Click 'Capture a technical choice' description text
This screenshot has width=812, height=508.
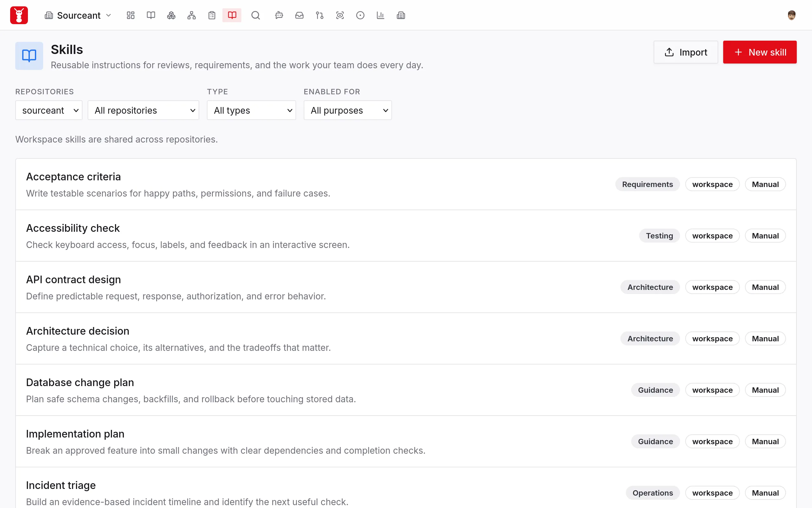(x=179, y=347)
